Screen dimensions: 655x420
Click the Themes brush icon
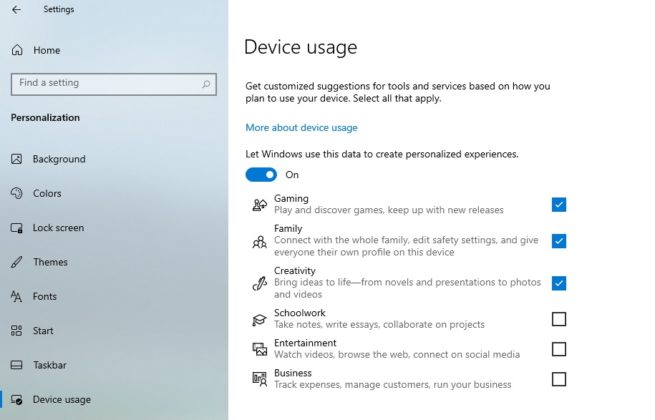tap(17, 262)
